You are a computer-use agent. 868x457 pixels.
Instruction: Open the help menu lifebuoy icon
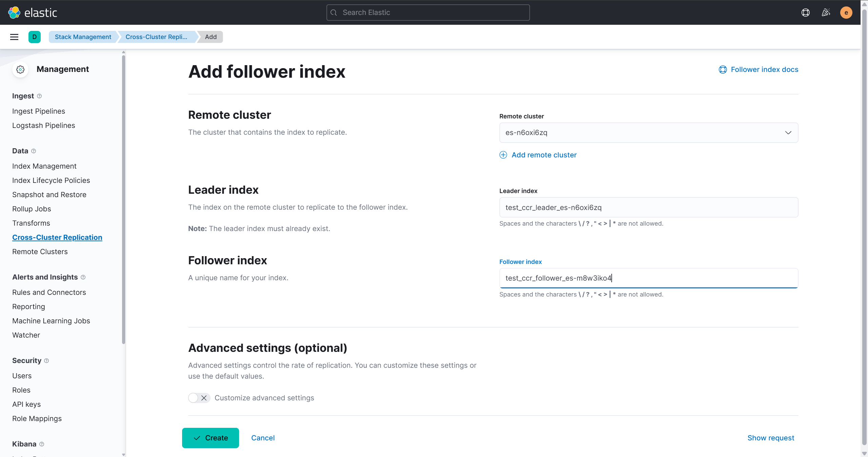(x=805, y=13)
